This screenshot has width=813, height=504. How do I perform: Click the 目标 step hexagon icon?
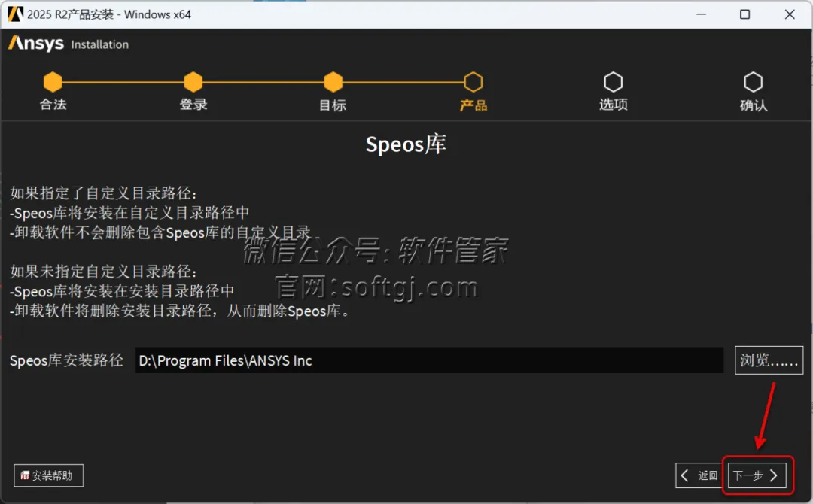[x=333, y=82]
